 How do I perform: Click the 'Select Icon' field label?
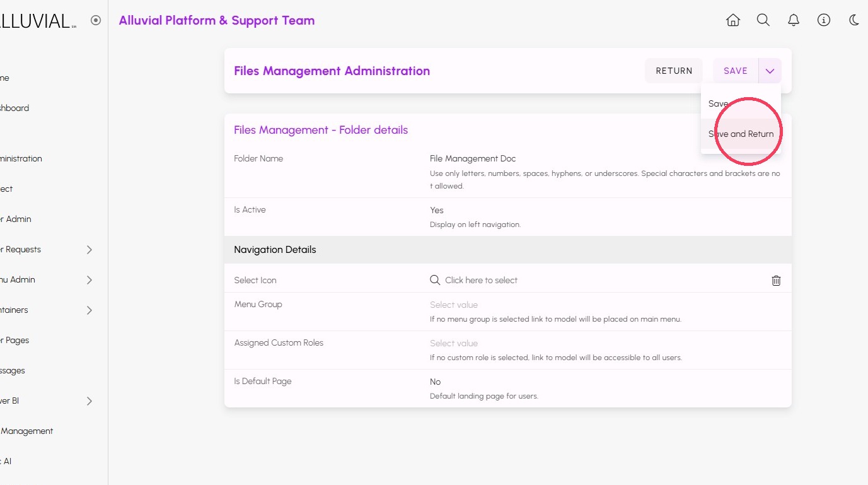(255, 280)
